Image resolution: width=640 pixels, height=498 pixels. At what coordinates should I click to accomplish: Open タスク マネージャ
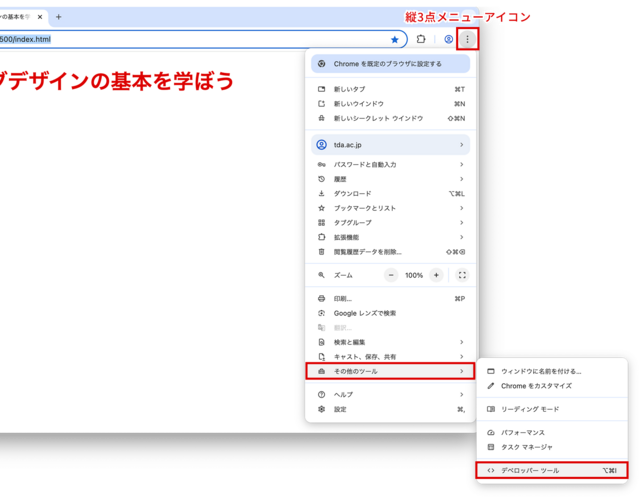pyautogui.click(x=552, y=447)
